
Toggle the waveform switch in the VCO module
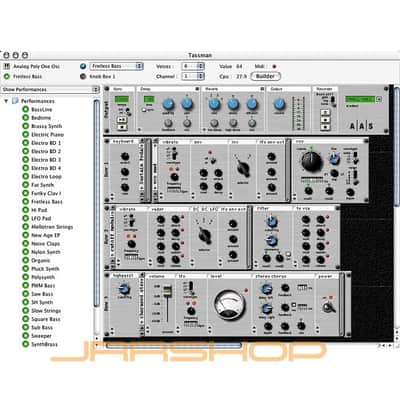coord(356,157)
